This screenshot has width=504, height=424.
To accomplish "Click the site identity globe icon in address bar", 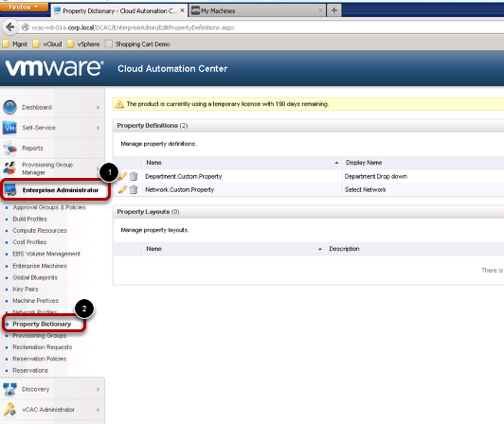I will coord(26,27).
